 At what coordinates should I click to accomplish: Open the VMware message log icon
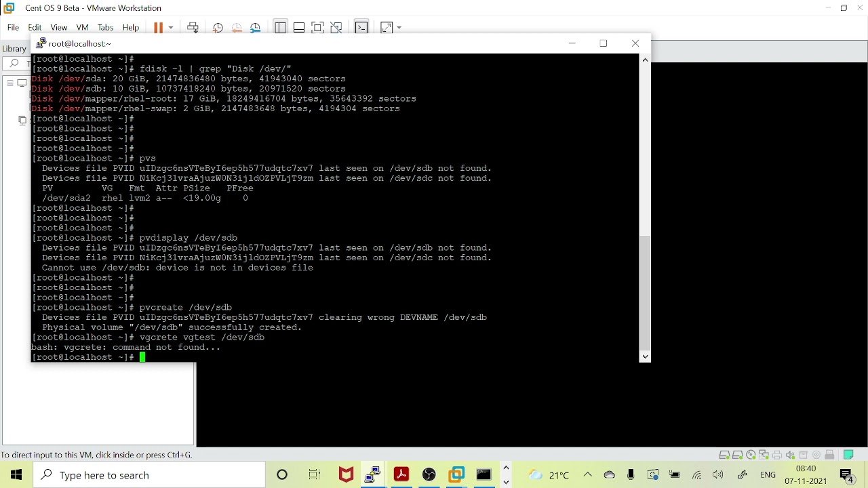pos(849,455)
